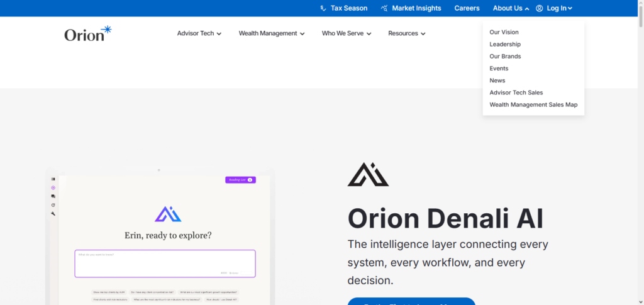Visit the Careers page link
This screenshot has height=305, width=644.
[x=467, y=8]
